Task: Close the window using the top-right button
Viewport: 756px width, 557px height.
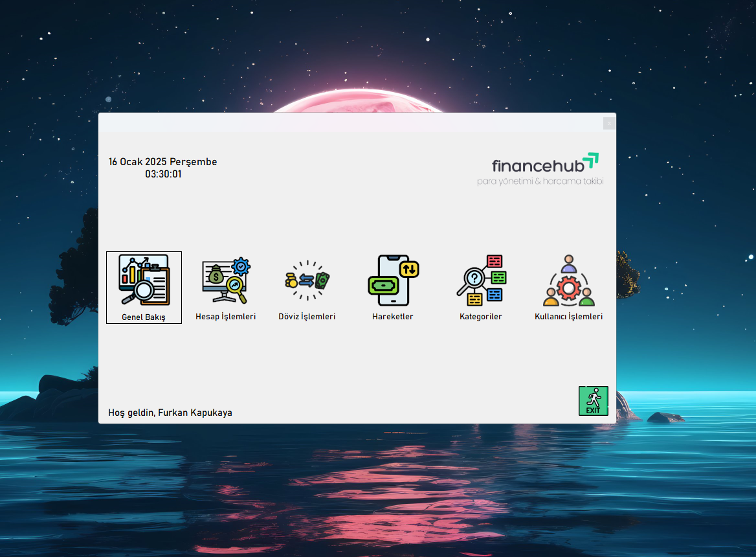Action: coord(608,123)
